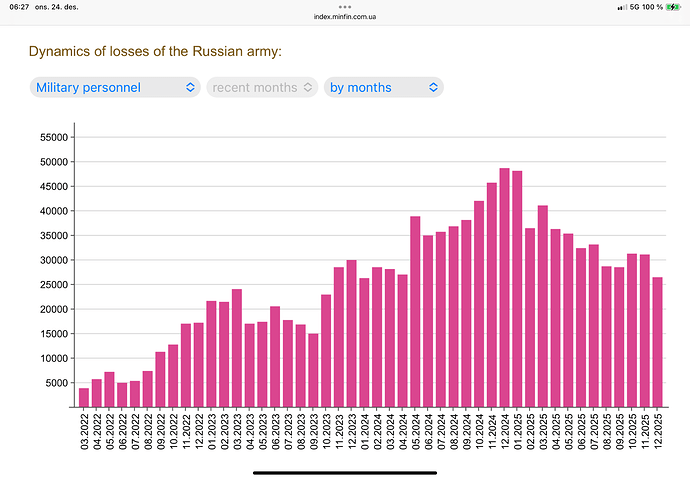Expand the recent months dropdown
Viewport: 690px width, 479px height.
pyautogui.click(x=263, y=87)
